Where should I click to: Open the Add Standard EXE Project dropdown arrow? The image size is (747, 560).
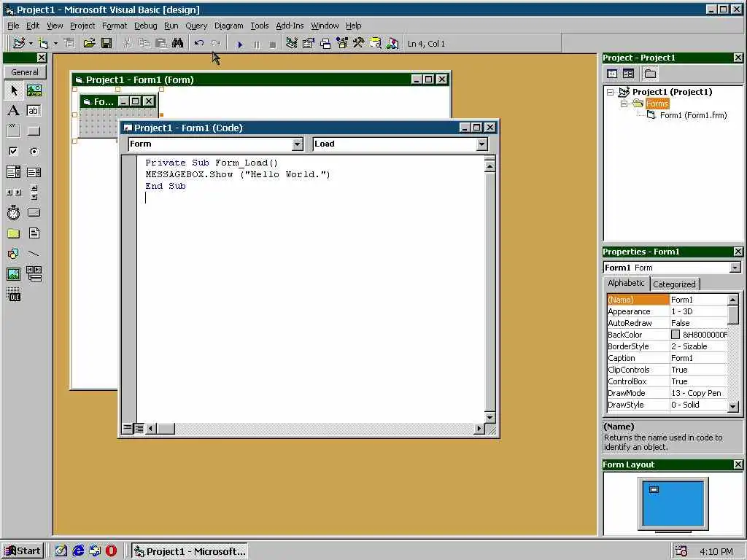tap(31, 43)
